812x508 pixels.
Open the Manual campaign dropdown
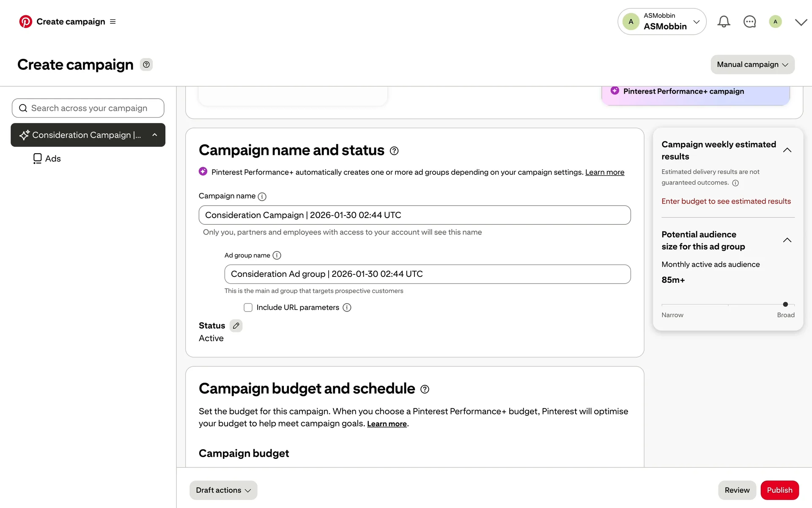click(752, 64)
